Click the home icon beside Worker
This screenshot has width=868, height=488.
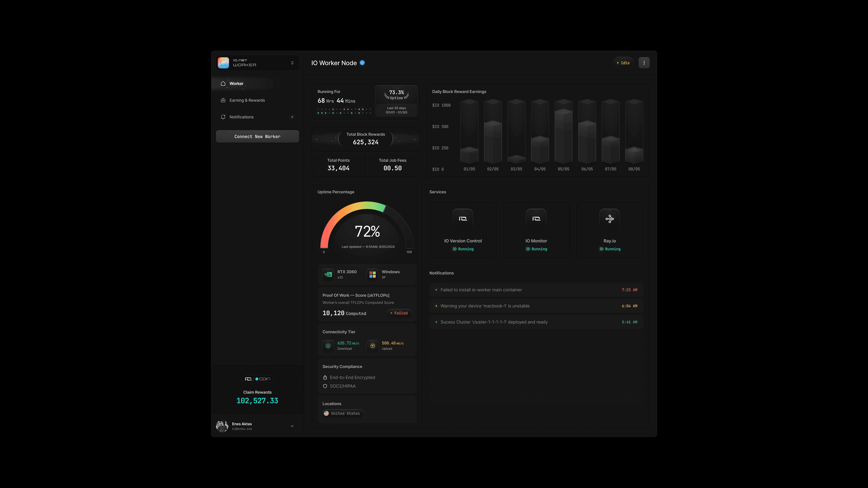(223, 84)
